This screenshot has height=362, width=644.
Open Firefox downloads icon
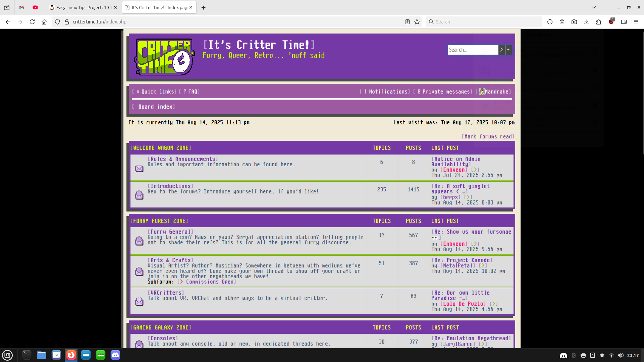pos(586,22)
